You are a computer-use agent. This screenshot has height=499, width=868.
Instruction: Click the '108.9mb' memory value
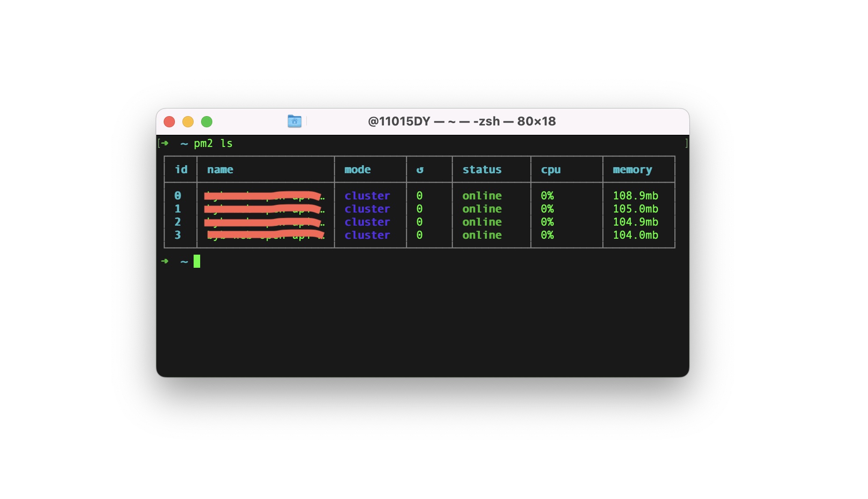tap(636, 196)
